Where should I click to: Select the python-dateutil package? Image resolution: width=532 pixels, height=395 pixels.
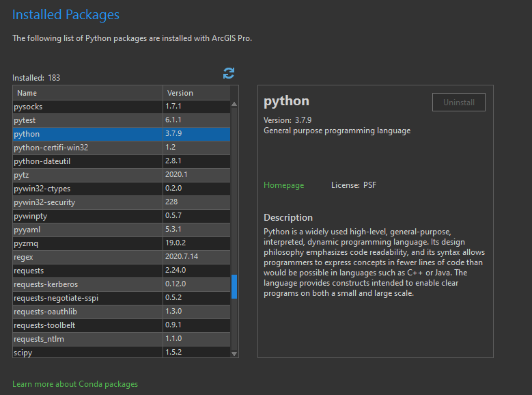coord(122,161)
